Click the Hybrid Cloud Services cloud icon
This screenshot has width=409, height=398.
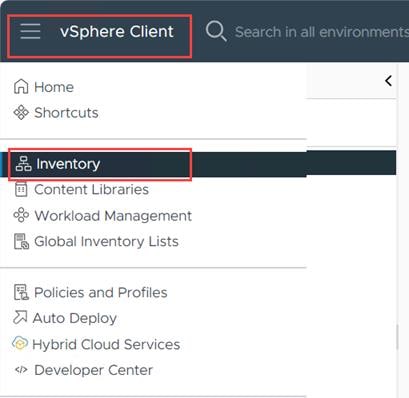pos(20,343)
